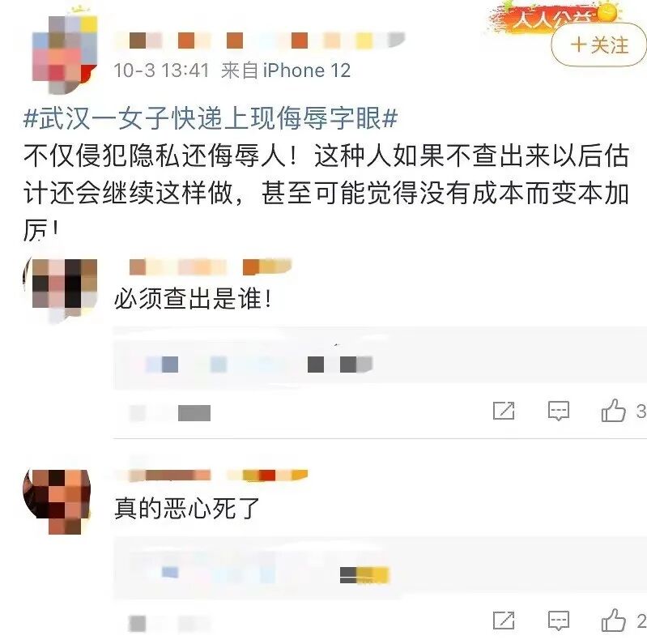Reply to the 必须查出是谁 comment via bubble icon
Viewport: 647px width, 644px height.
[x=559, y=411]
